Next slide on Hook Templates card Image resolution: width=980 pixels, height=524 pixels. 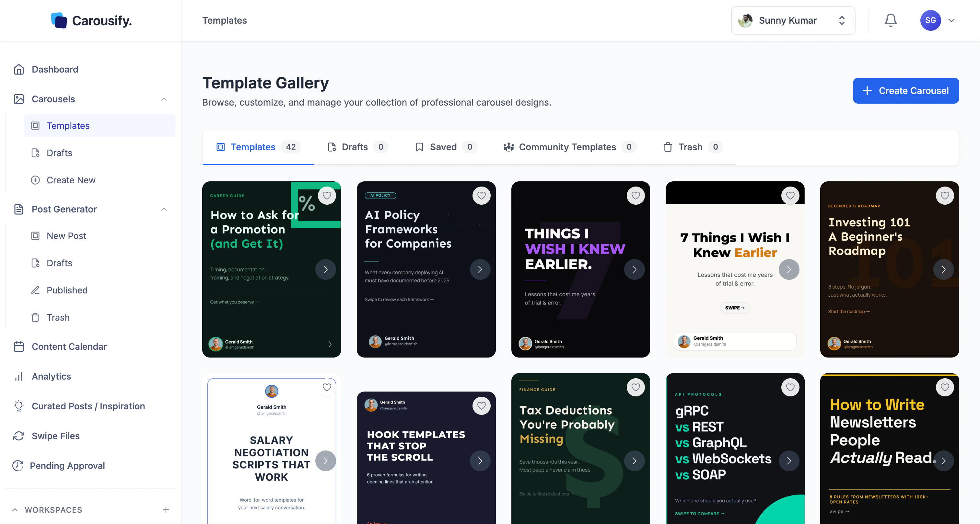(x=480, y=461)
